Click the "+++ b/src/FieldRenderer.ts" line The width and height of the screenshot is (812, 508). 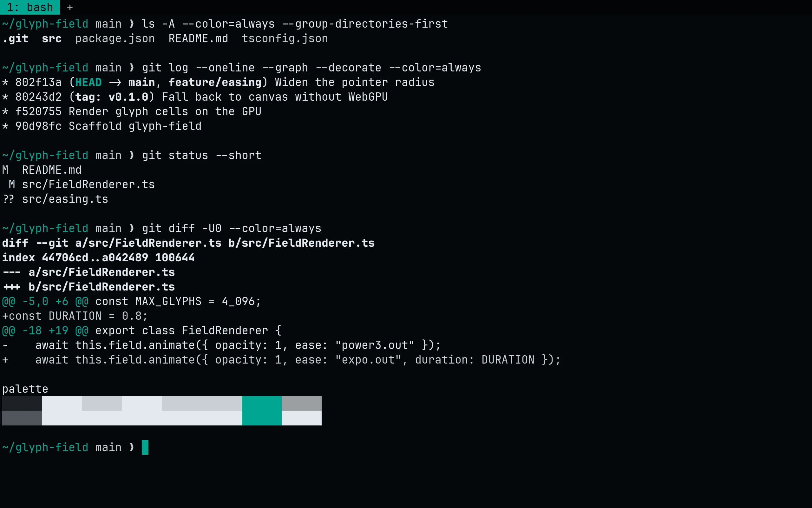click(x=88, y=287)
